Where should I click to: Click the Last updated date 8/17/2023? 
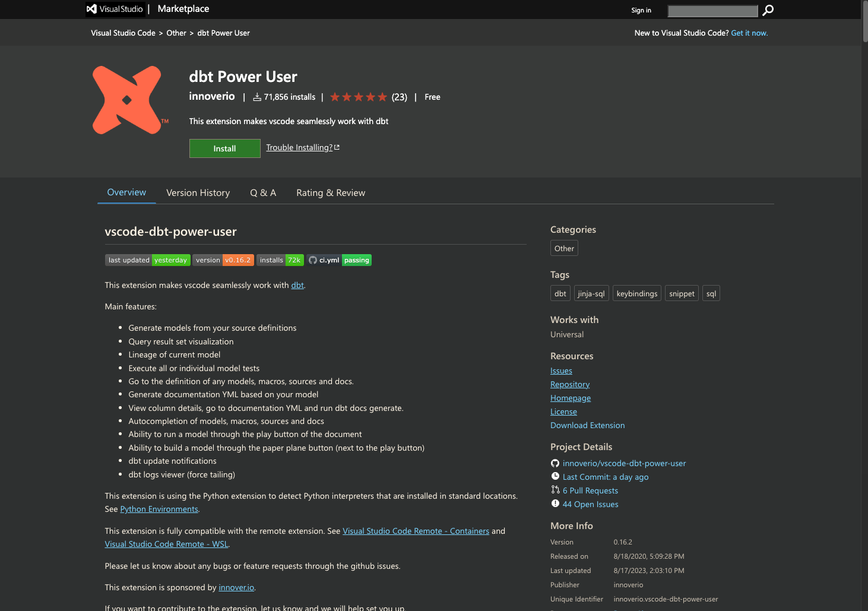pyautogui.click(x=649, y=571)
